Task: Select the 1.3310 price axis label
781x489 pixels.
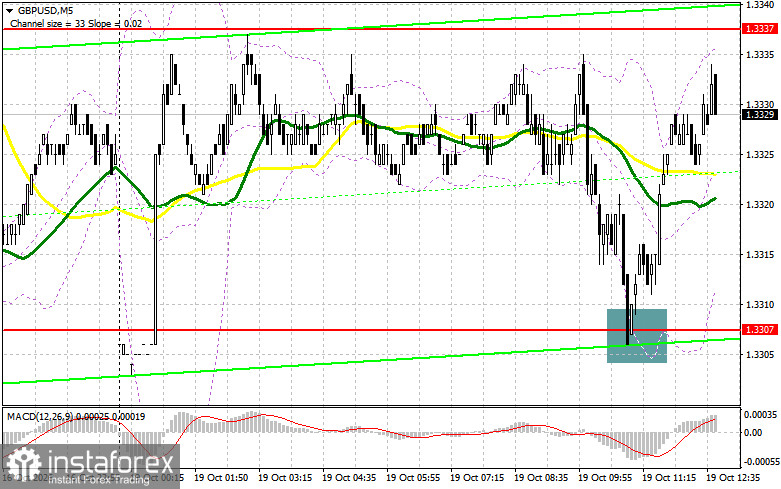Action: tap(760, 305)
